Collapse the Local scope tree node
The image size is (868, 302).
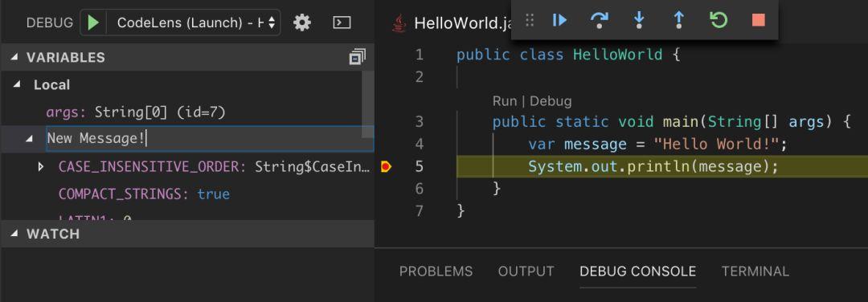pos(17,84)
